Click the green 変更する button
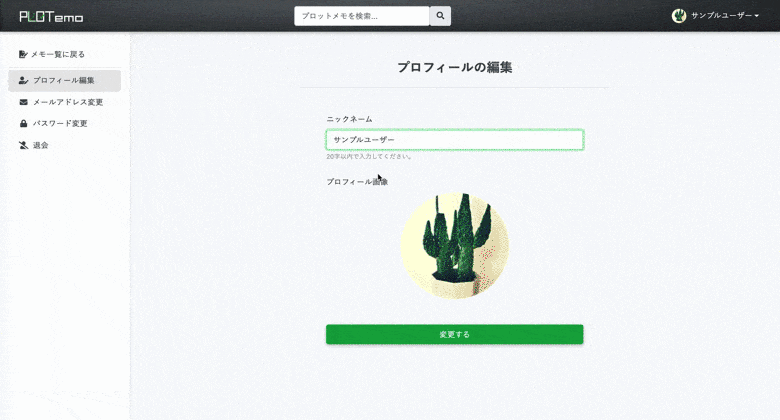The height and width of the screenshot is (420, 780). [455, 334]
